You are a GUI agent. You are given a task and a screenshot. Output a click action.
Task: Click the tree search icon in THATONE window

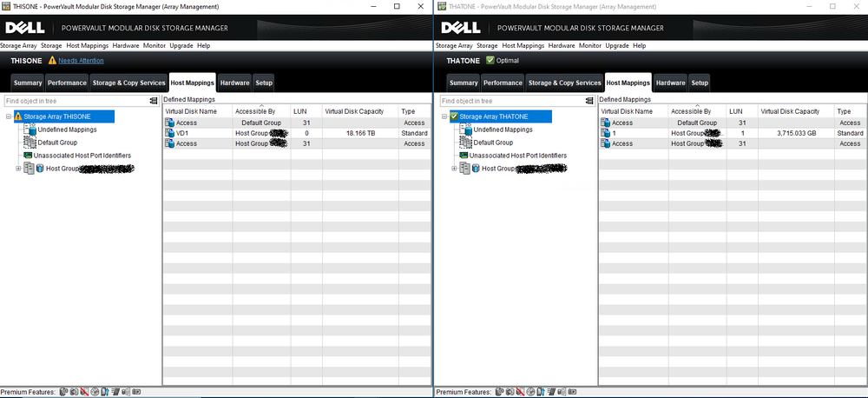(x=589, y=101)
